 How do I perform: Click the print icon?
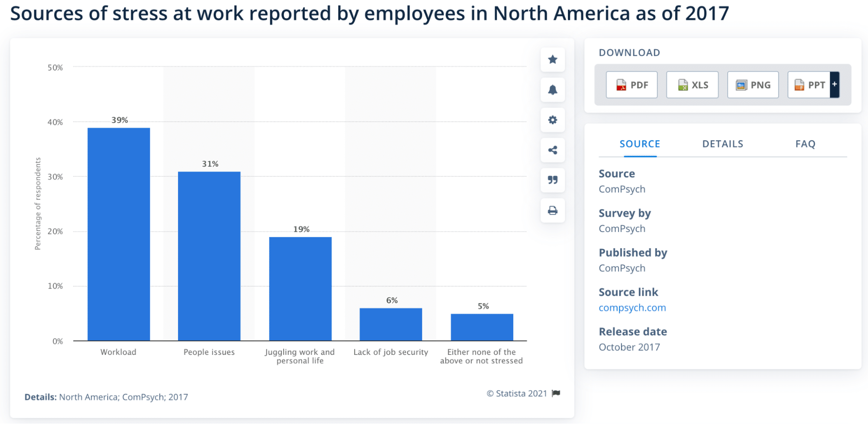(552, 211)
